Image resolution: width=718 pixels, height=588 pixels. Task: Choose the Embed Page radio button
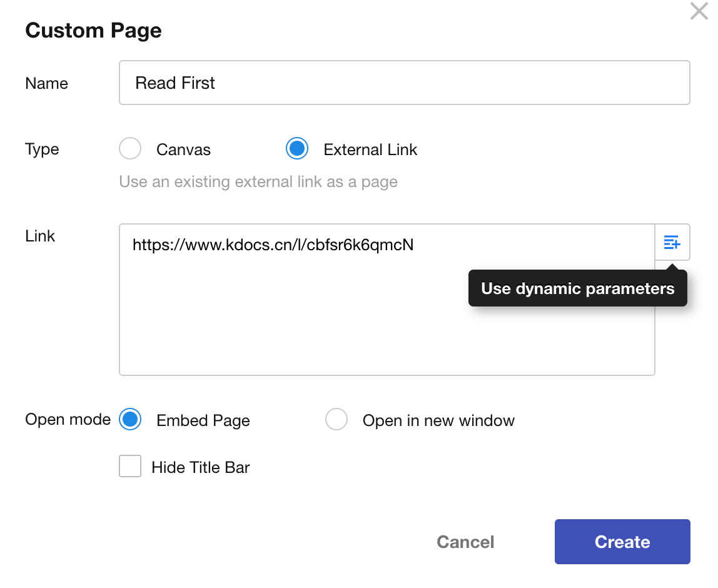pyautogui.click(x=130, y=420)
